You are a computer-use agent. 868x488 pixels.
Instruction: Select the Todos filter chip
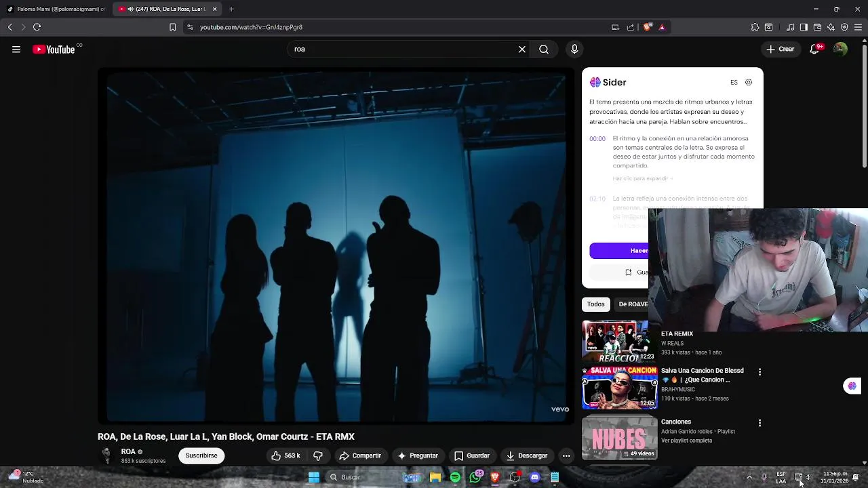(596, 304)
